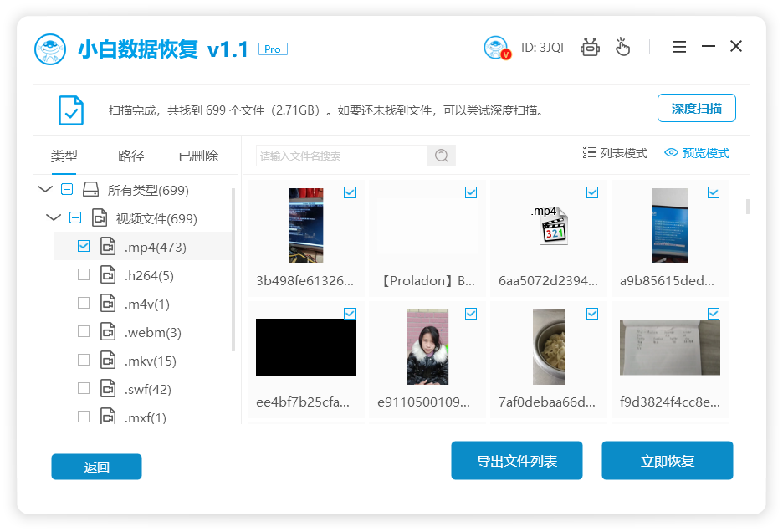Image resolution: width=783 pixels, height=532 pixels.
Task: Click the 立即恢复 recover now button
Action: [668, 461]
